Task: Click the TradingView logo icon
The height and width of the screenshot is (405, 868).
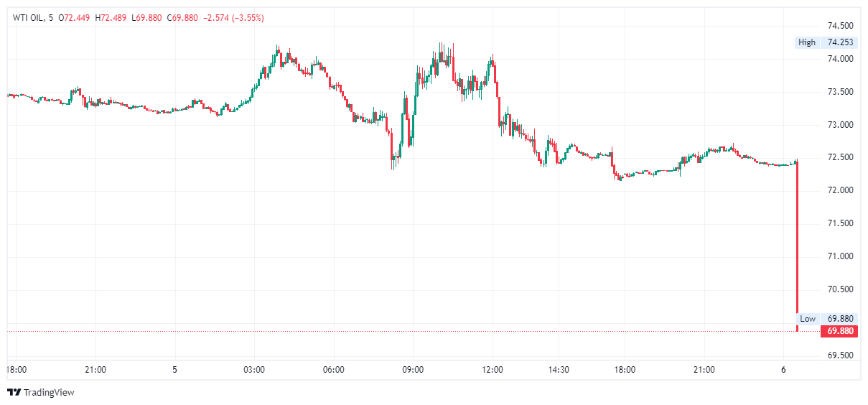Action: 14,392
